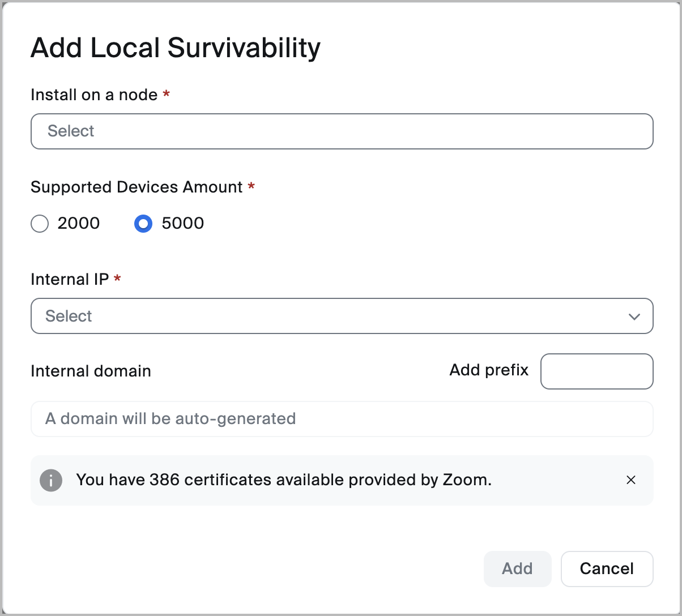Focus the Add prefix text box
Viewport: 682px width, 616px height.
click(x=596, y=371)
